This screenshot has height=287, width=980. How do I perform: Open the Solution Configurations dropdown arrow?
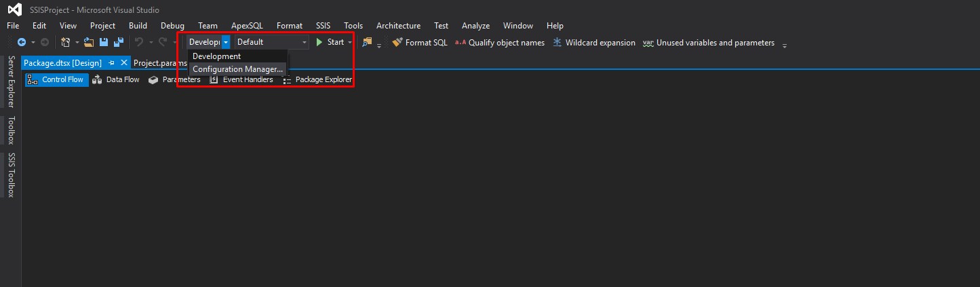(226, 42)
